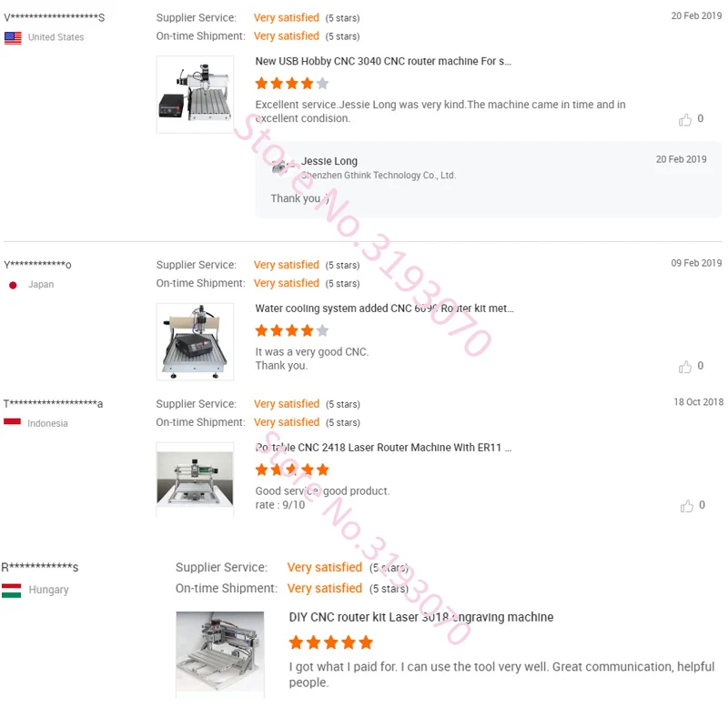
Task: Click Shenzhen Gthink Technology Co. company name
Action: (x=379, y=176)
